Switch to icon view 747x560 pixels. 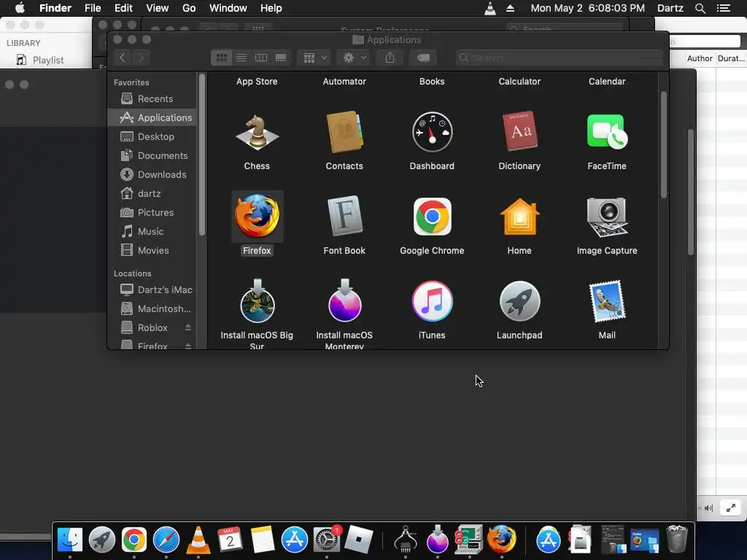click(222, 58)
